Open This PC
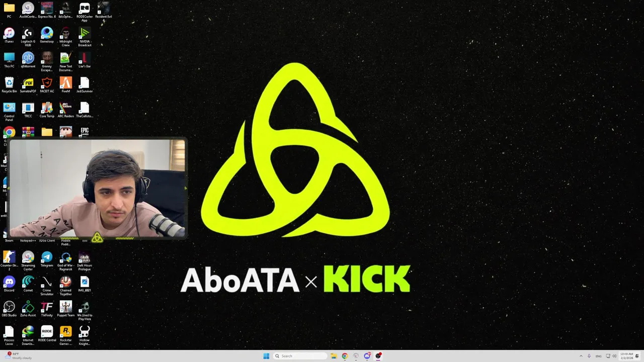The height and width of the screenshot is (362, 644). pos(9,60)
